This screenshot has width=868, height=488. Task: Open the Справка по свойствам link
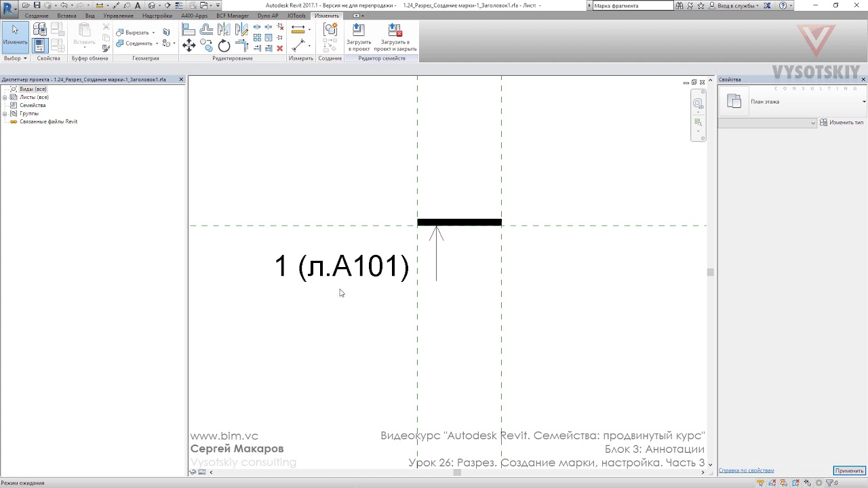click(746, 470)
